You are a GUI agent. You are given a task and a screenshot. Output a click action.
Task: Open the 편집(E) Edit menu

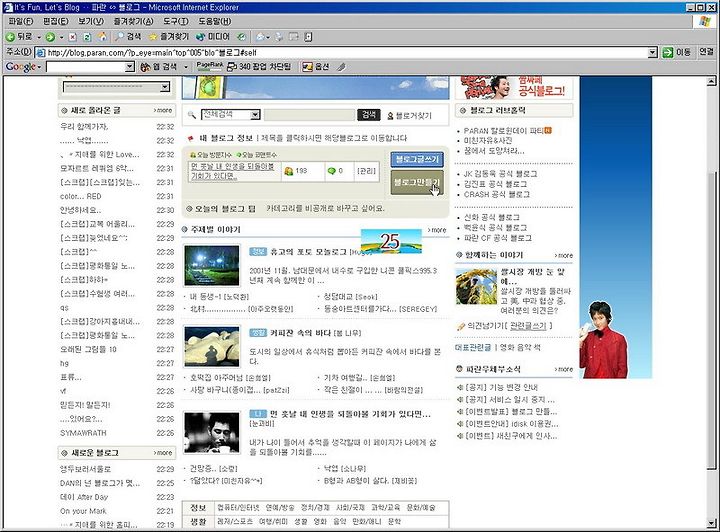(x=56, y=21)
